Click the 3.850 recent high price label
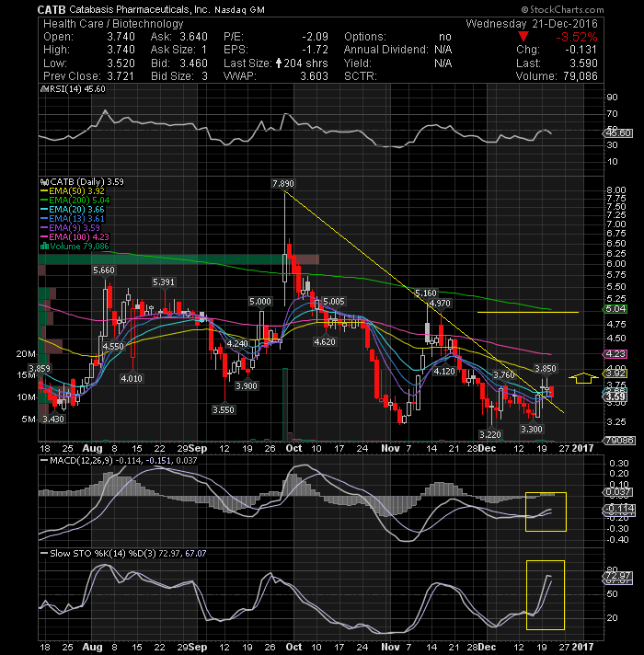 (546, 368)
